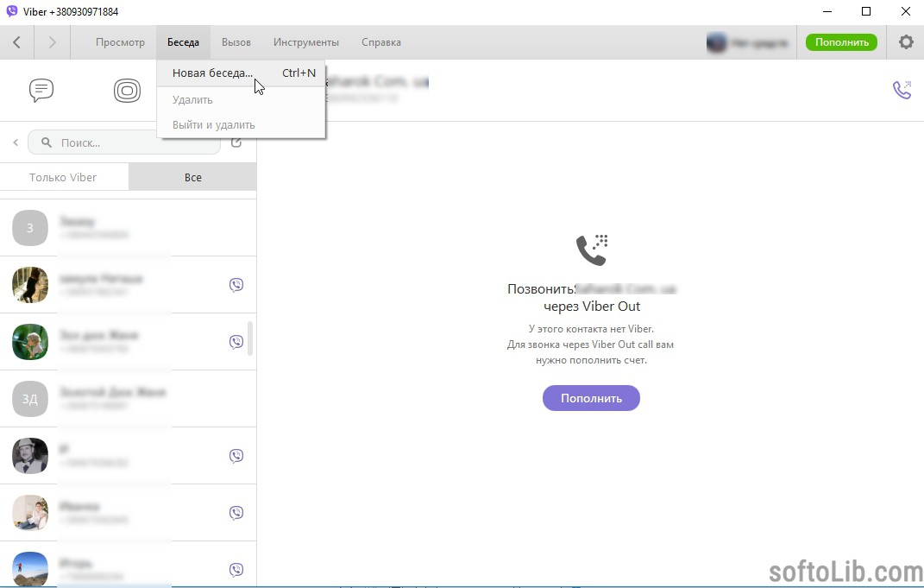Click the purple Пополнить button

[x=591, y=398]
